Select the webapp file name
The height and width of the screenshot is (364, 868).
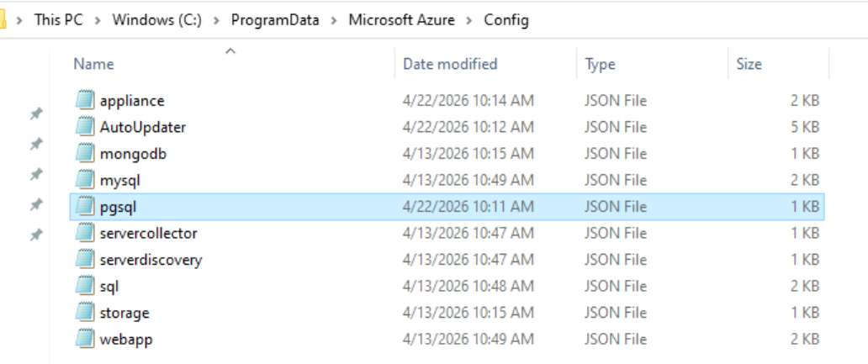coord(126,340)
